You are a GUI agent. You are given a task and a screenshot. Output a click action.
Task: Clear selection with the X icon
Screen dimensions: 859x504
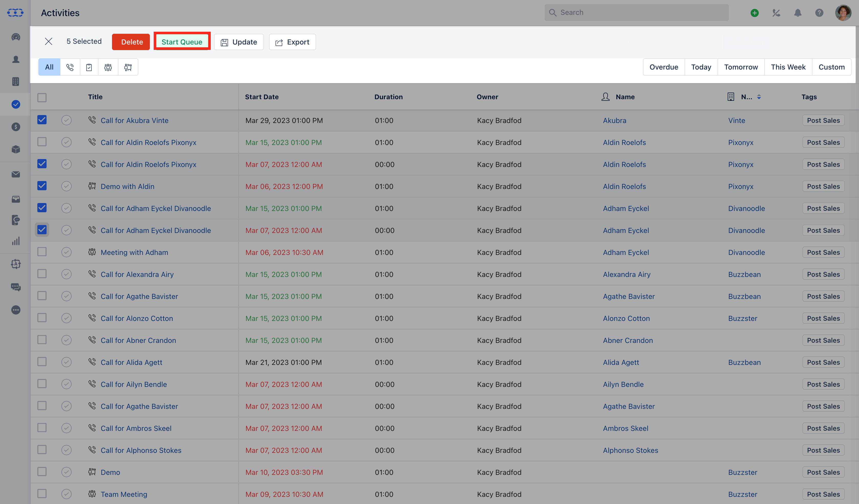48,42
